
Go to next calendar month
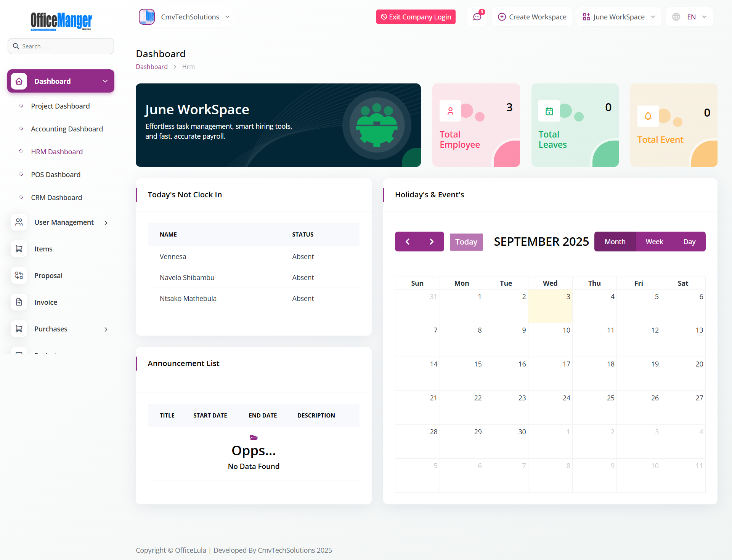click(x=432, y=242)
